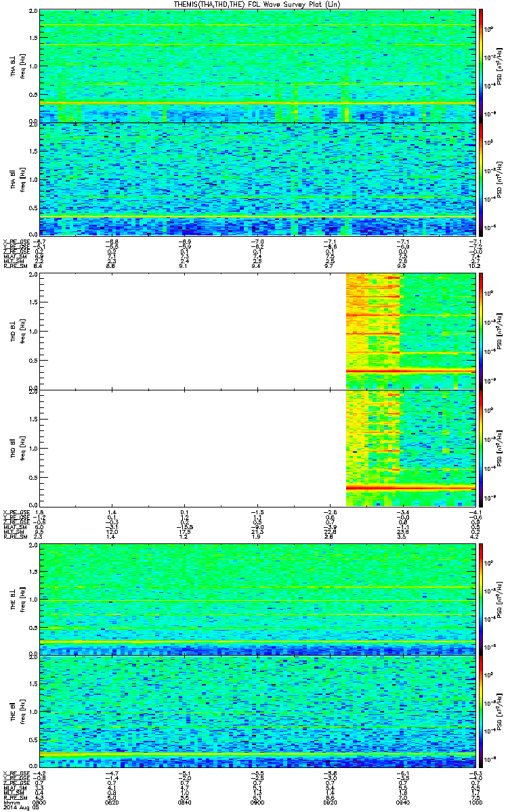Click the THD B∥ panel color bar

coord(482,448)
